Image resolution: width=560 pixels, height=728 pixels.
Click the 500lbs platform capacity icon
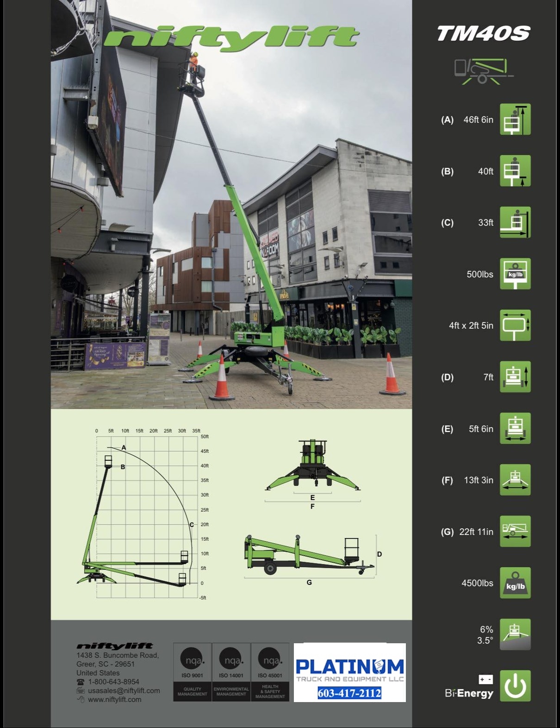tap(515, 274)
